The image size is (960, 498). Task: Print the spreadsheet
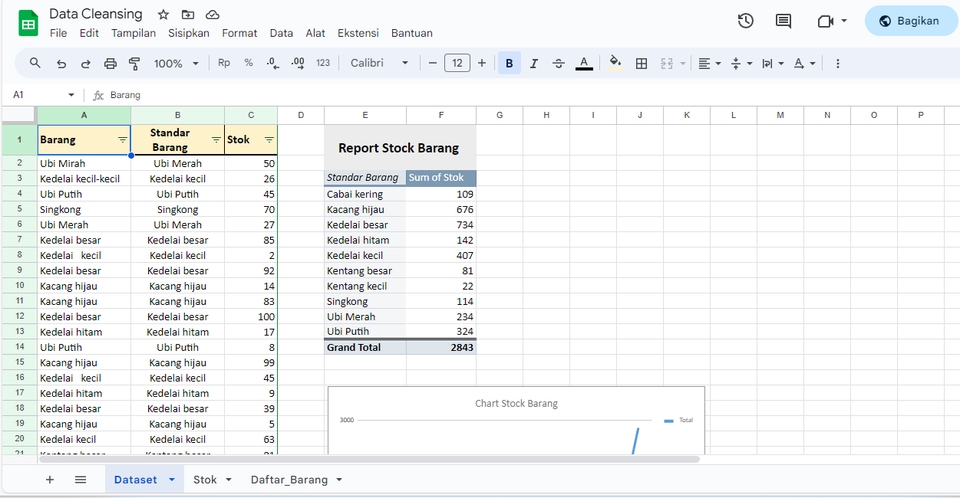point(110,63)
